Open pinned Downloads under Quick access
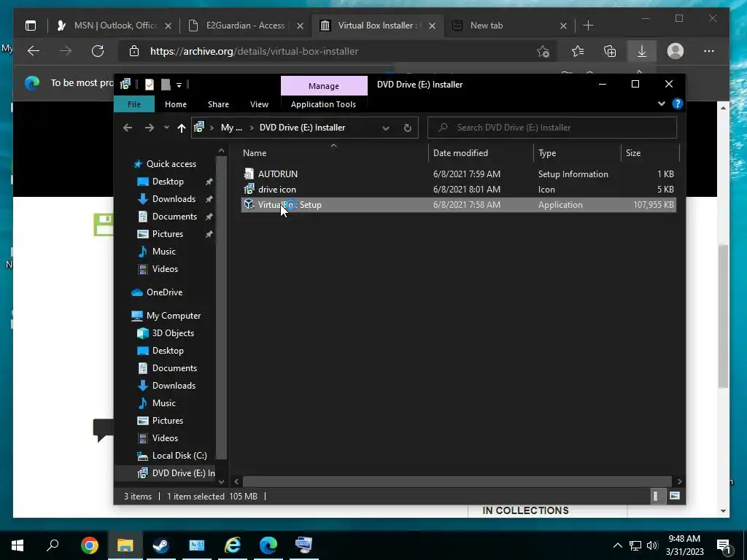The width and height of the screenshot is (747, 560). coord(174,199)
